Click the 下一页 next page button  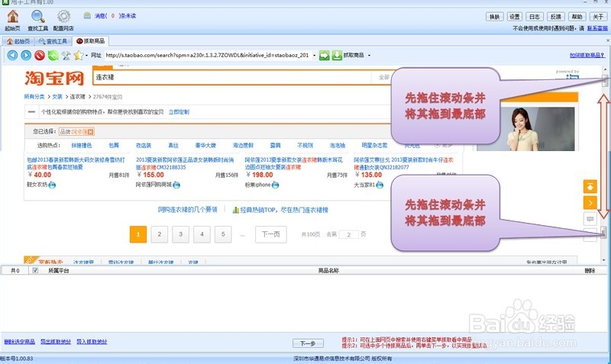pos(271,234)
